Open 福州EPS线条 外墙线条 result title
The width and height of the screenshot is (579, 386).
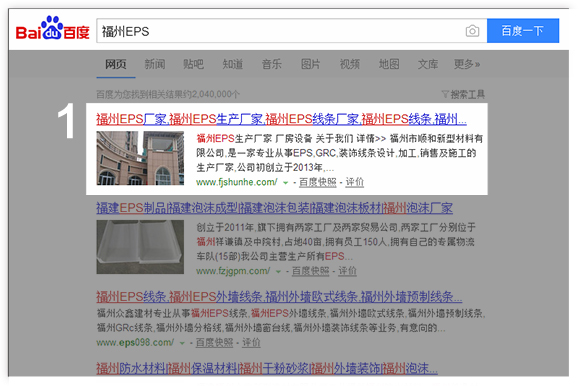(x=279, y=297)
